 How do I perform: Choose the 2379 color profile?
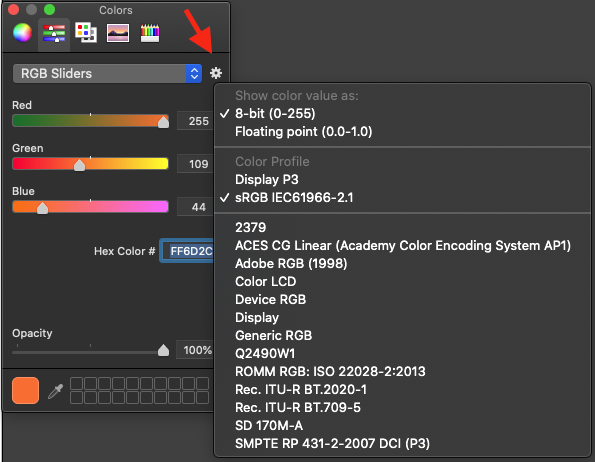402,228
